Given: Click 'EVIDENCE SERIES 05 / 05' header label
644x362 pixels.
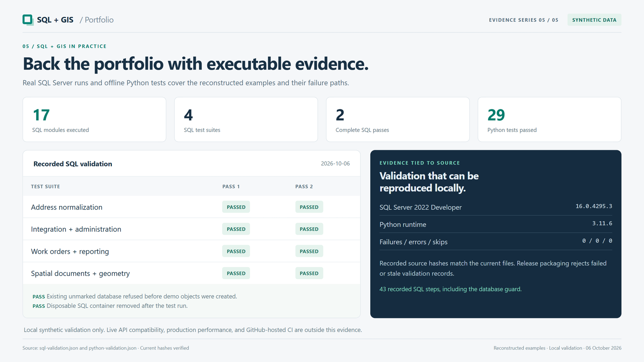Looking at the screenshot, I should pyautogui.click(x=524, y=20).
